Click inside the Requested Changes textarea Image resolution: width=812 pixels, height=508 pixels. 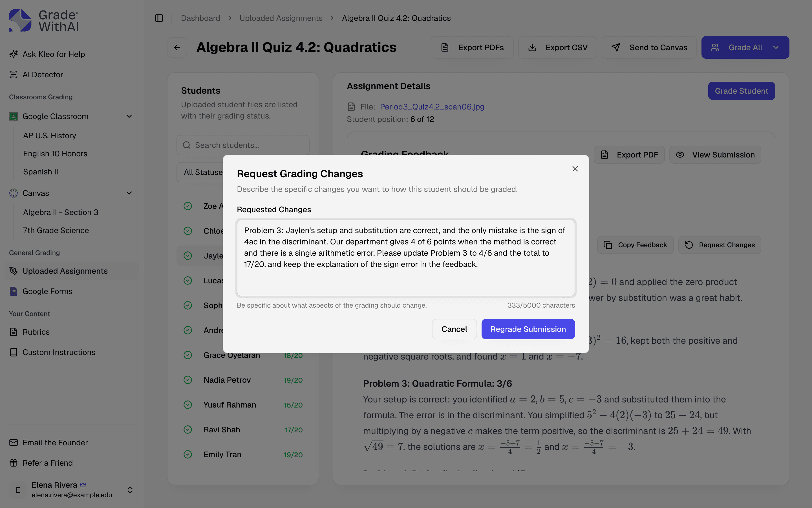tap(406, 258)
